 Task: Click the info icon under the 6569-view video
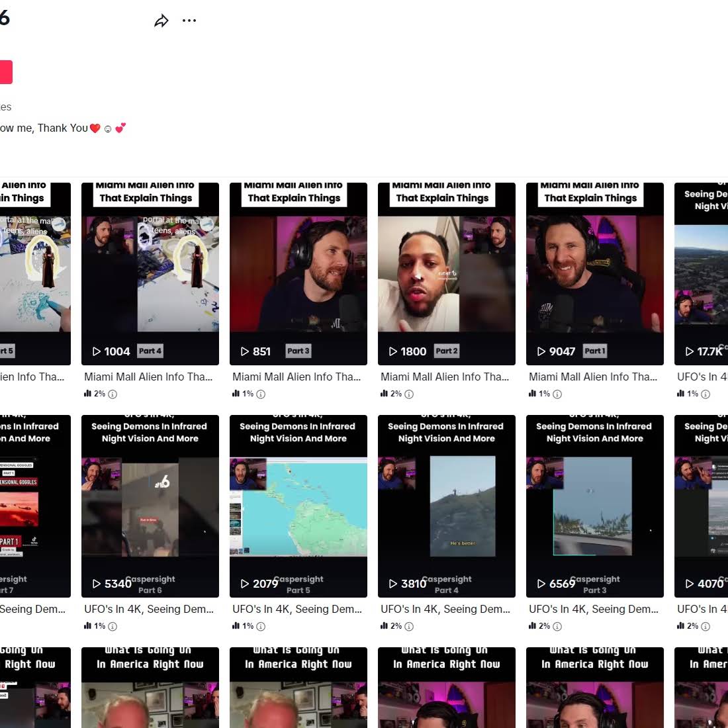coord(557,626)
